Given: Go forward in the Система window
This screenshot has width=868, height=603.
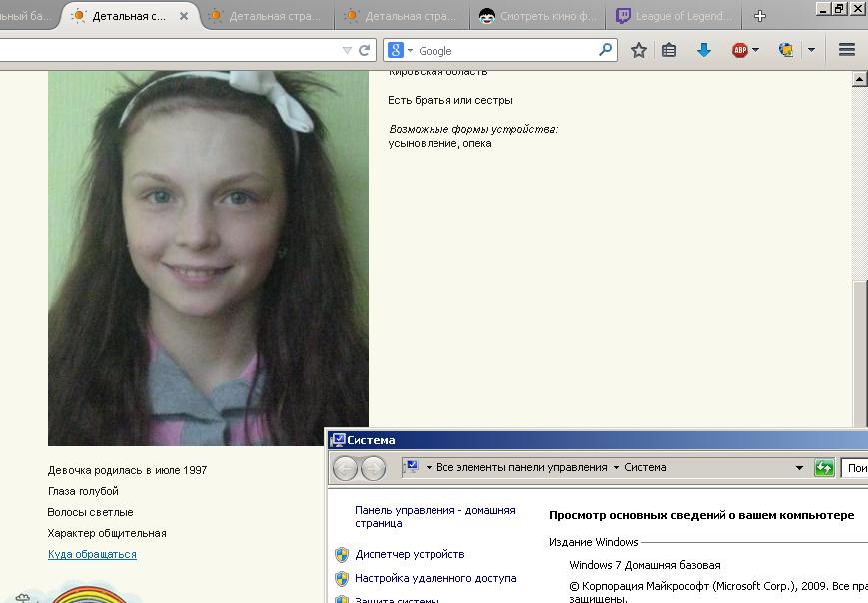Looking at the screenshot, I should tap(374, 468).
